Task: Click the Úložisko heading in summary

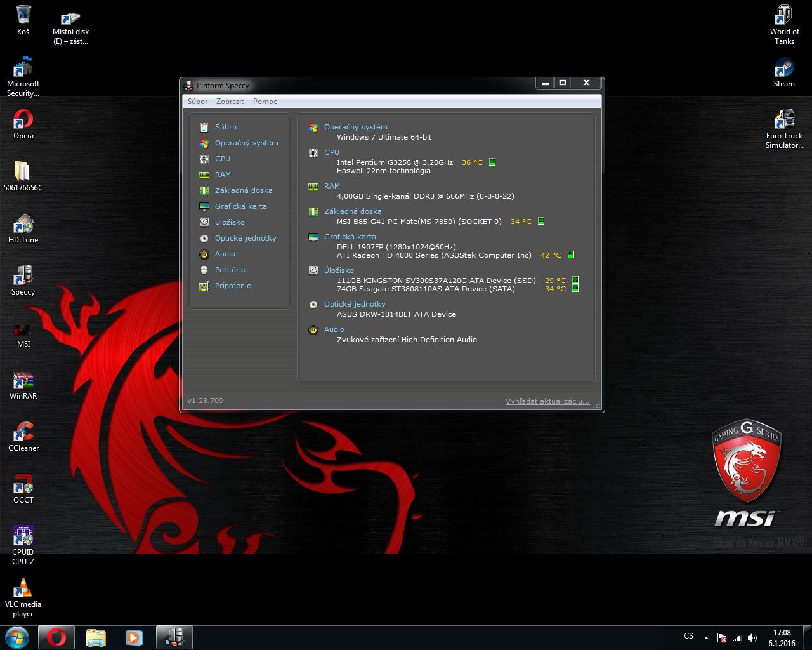Action: (339, 270)
